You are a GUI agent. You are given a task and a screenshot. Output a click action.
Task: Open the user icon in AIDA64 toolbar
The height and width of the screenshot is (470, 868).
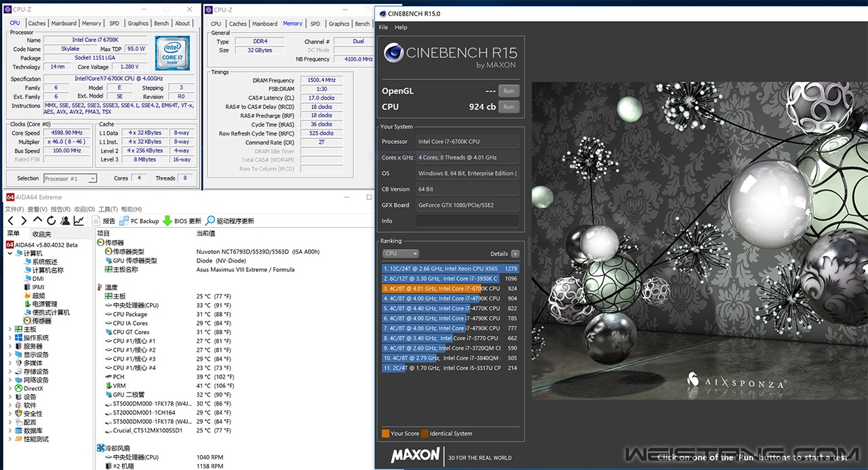pyautogui.click(x=65, y=221)
